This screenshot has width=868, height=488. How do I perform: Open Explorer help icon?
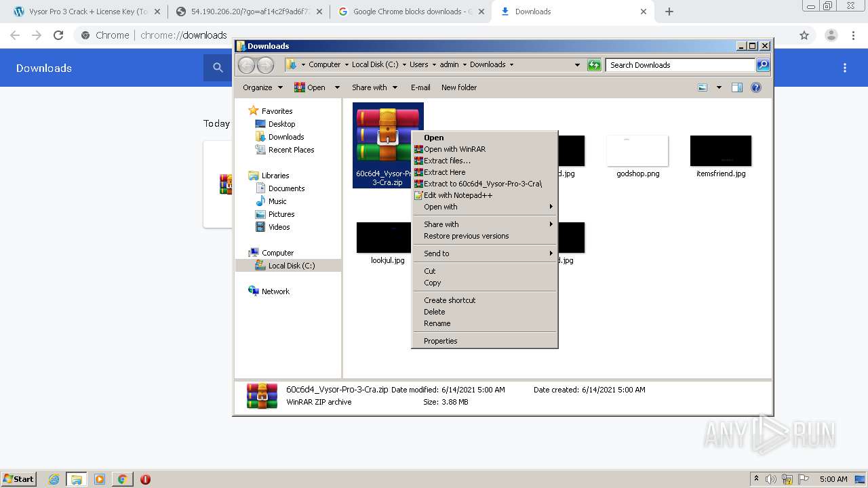pyautogui.click(x=756, y=87)
